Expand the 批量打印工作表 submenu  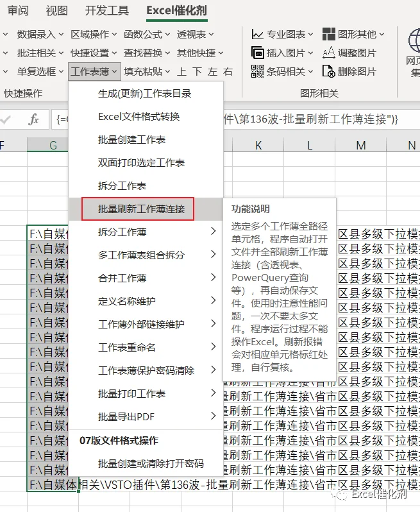(146, 393)
